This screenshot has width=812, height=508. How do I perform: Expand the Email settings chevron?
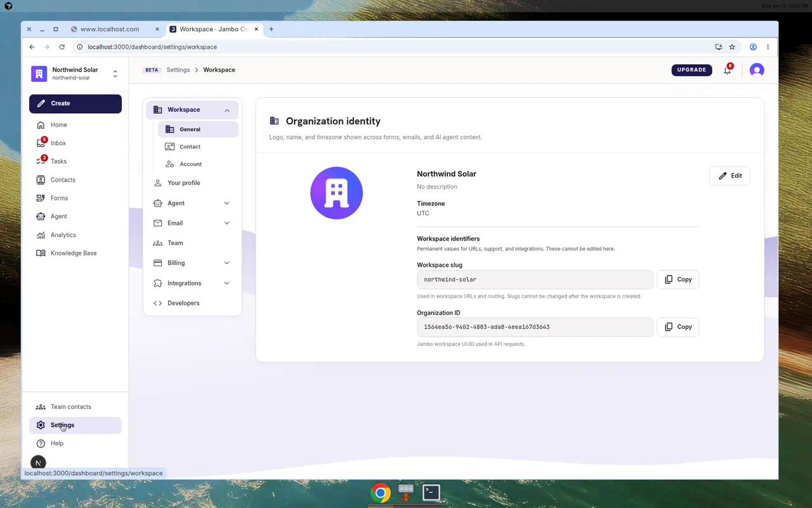point(227,223)
